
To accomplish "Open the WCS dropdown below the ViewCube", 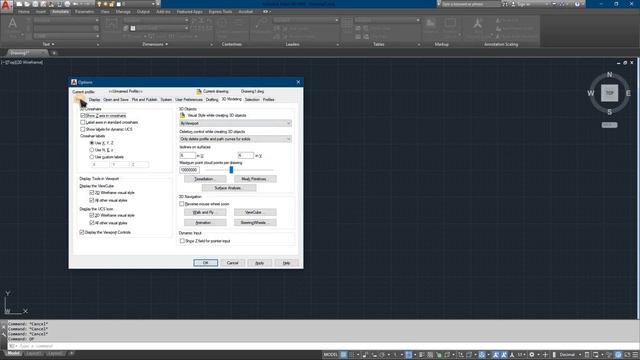I will coord(609,125).
